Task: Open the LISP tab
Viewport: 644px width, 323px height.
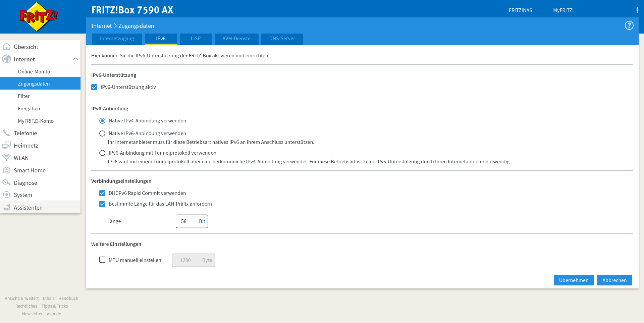Action: (x=196, y=39)
